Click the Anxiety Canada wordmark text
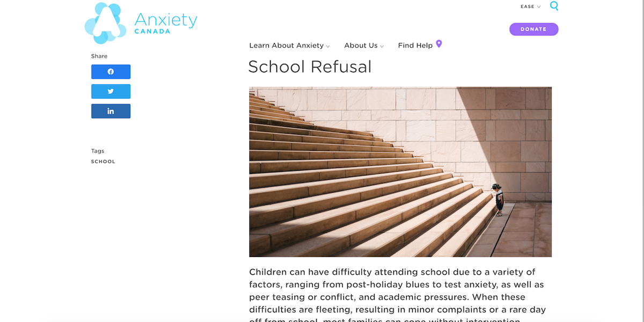 [x=166, y=23]
